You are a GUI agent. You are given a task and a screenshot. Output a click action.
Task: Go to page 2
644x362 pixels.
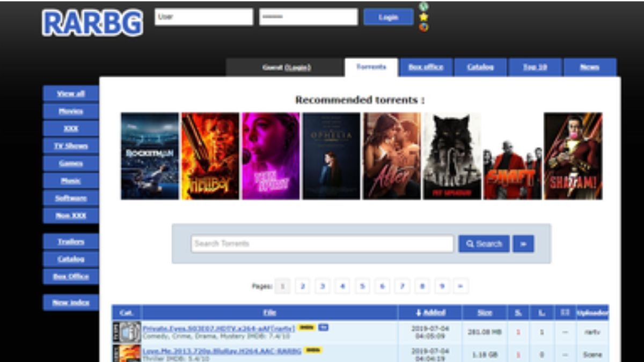tap(303, 286)
